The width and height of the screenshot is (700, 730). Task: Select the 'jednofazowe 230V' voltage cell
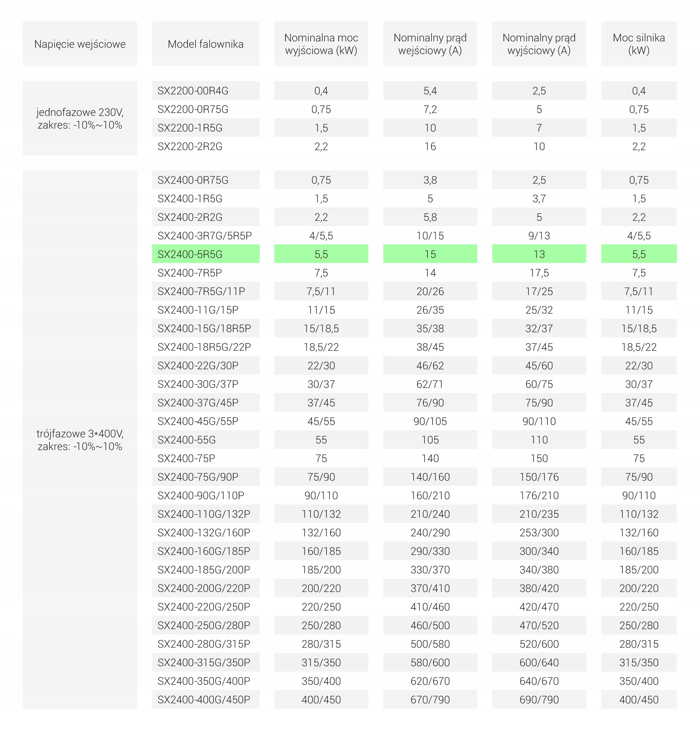80,118
